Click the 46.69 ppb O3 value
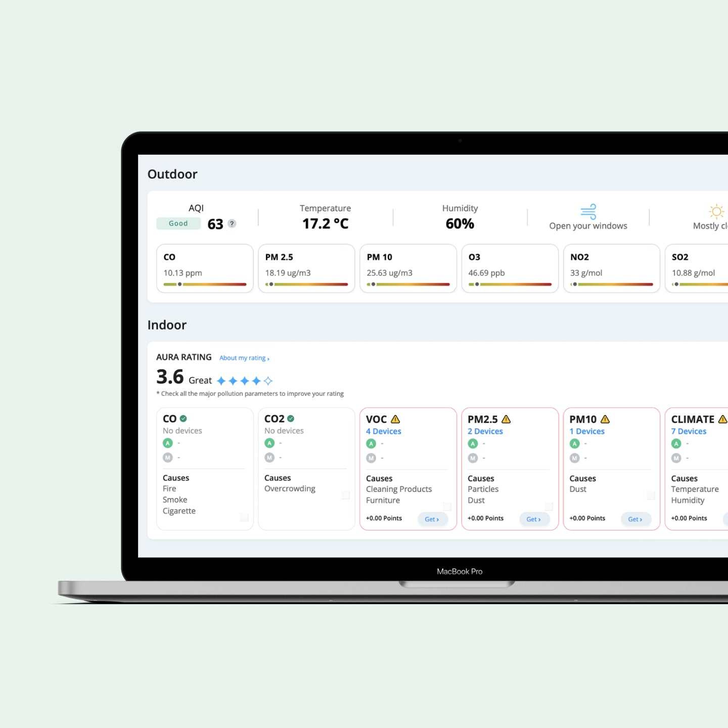Image resolution: width=728 pixels, height=728 pixels. click(x=486, y=273)
